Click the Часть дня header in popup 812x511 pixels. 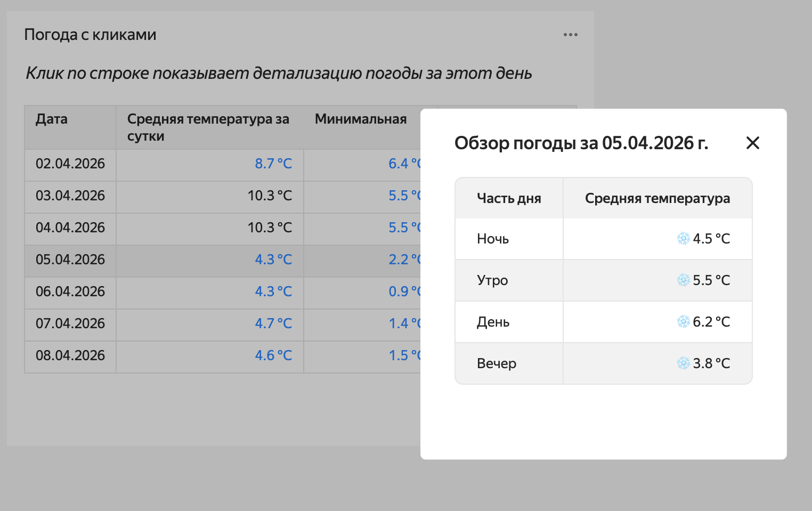pos(509,199)
